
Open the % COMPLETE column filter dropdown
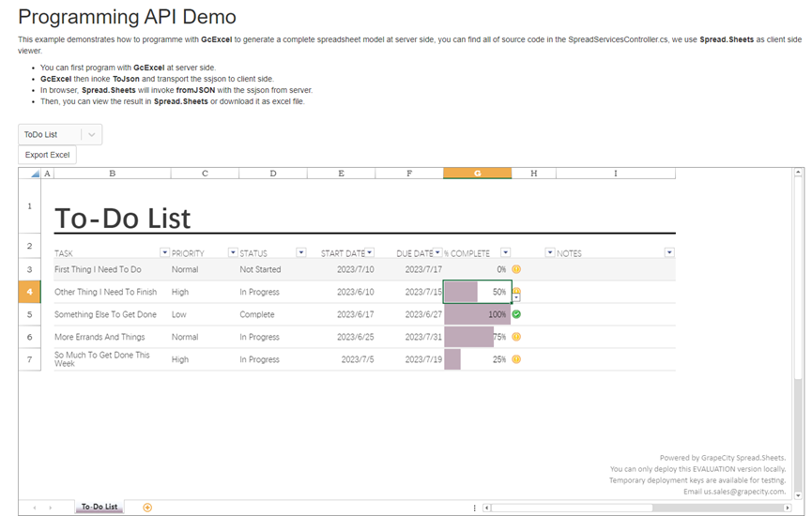[505, 252]
